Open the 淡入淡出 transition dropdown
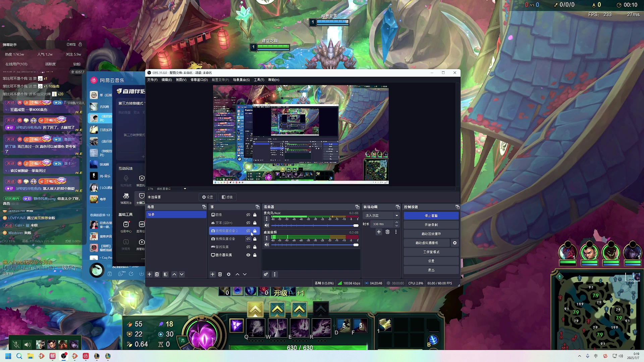The height and width of the screenshot is (362, 644). 382,216
